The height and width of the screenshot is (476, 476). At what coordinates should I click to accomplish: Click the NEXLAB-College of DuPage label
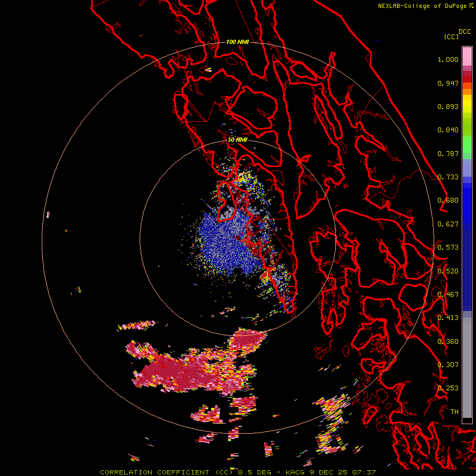(425, 6)
